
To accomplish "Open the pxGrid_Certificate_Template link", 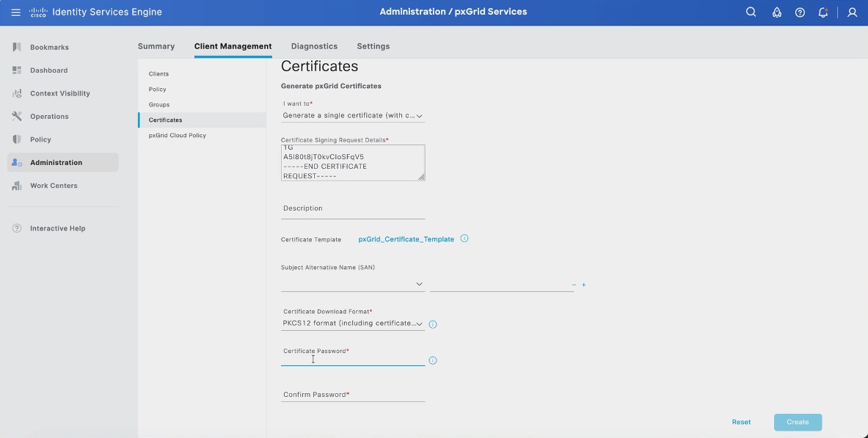I will [406, 239].
